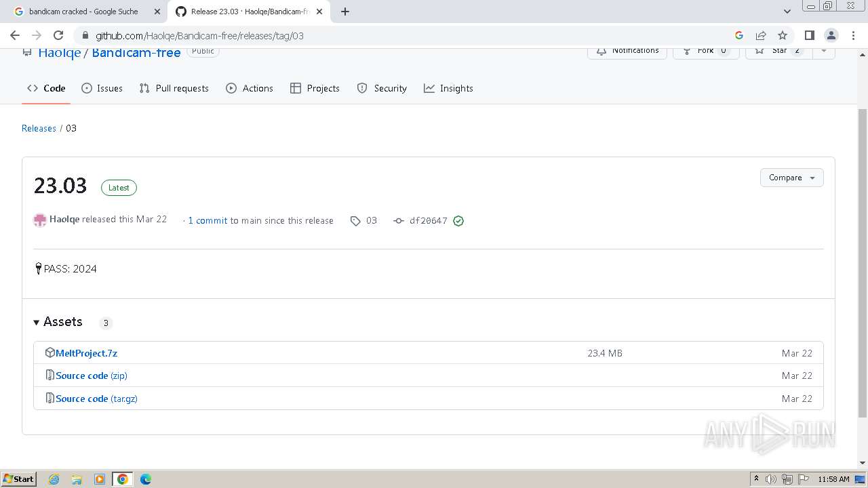The height and width of the screenshot is (488, 868).
Task: Collapse the Assets section
Action: point(58,322)
